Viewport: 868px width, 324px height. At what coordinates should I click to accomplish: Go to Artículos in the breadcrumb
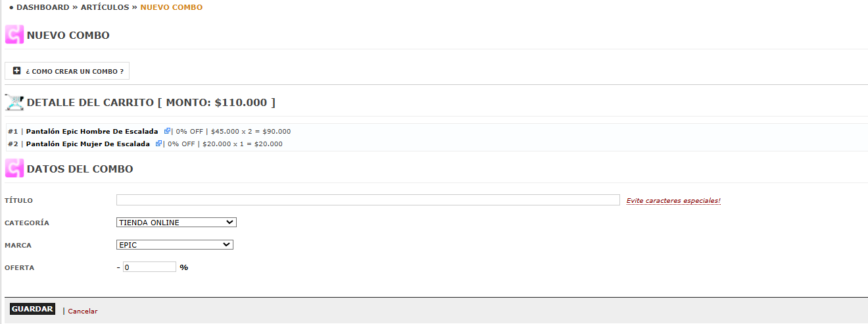click(105, 7)
